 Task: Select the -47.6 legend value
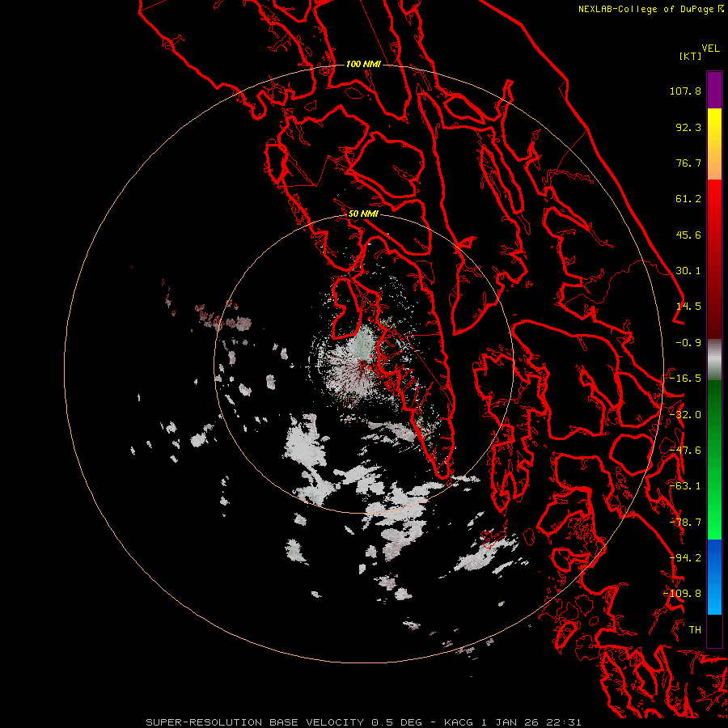click(x=685, y=451)
